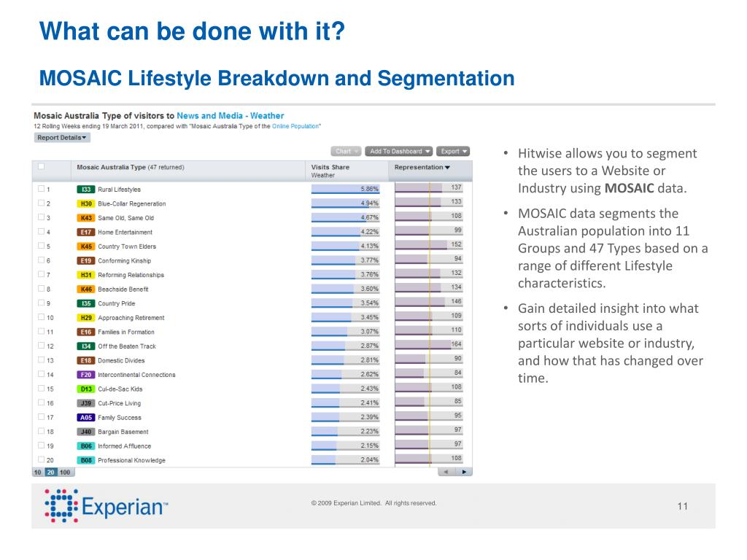Click the 3.07% visits share value

click(369, 332)
